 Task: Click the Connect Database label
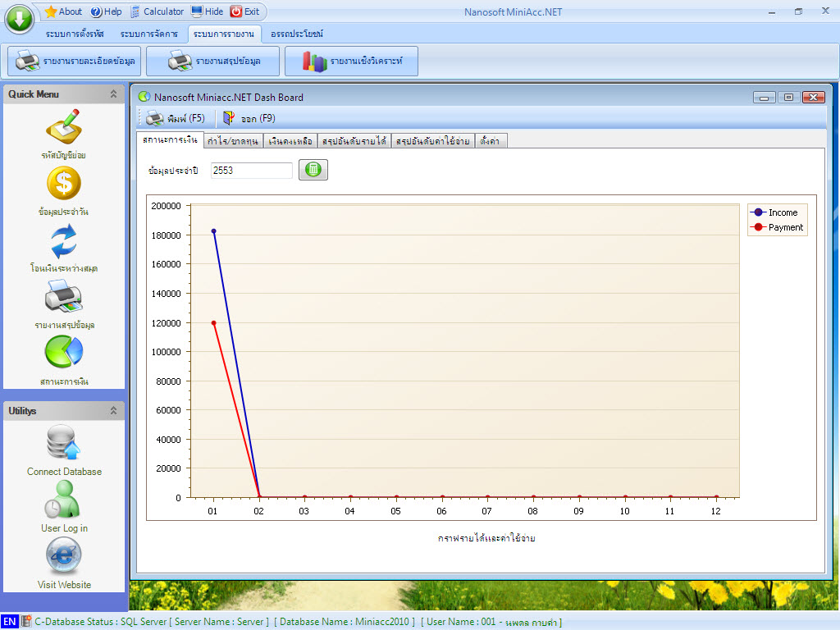point(64,472)
